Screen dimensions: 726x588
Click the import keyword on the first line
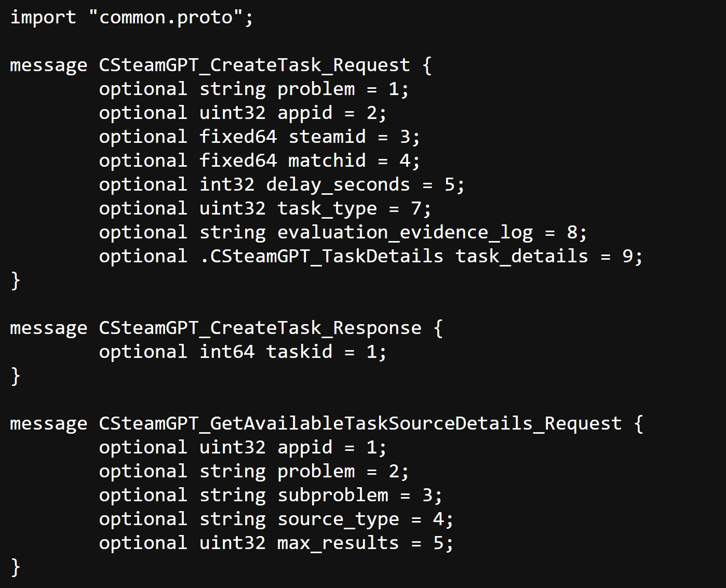43,18
